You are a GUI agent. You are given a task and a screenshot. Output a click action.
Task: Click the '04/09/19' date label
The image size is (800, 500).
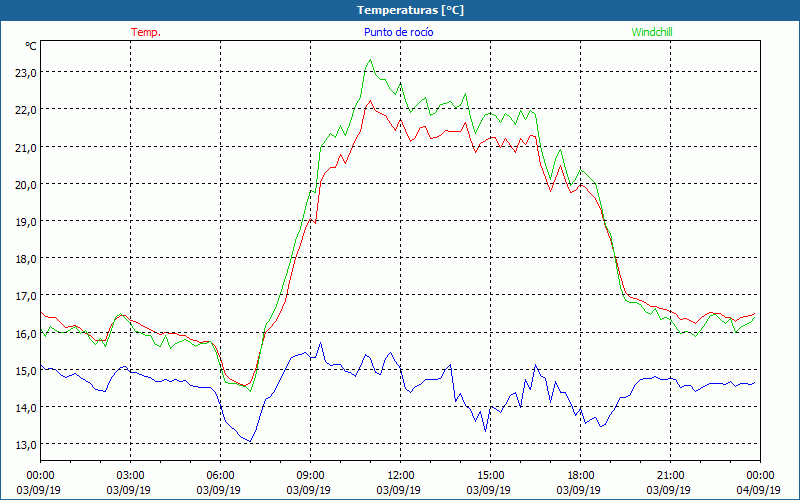pyautogui.click(x=759, y=490)
